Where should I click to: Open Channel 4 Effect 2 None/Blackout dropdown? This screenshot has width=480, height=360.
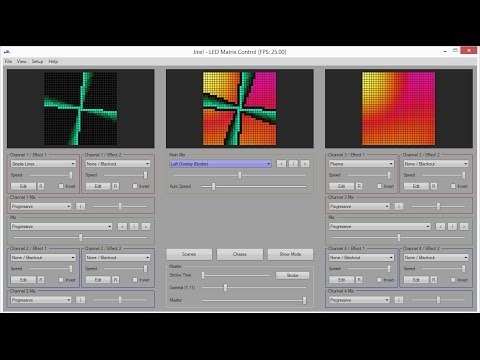[436, 257]
